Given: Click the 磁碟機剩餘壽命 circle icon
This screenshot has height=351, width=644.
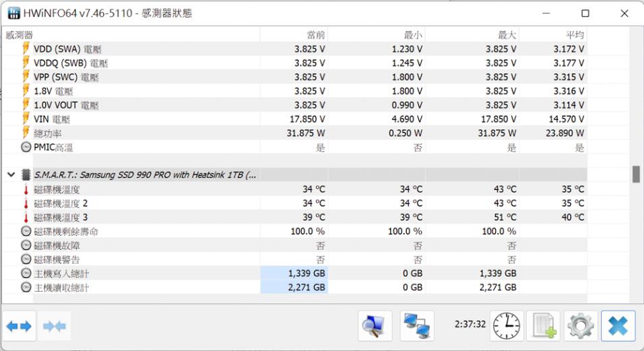Looking at the screenshot, I should click(x=26, y=232).
